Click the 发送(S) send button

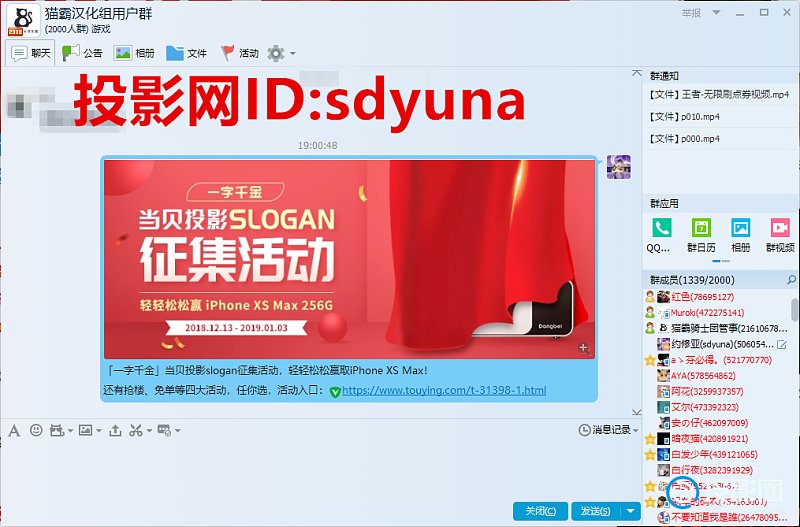point(595,511)
